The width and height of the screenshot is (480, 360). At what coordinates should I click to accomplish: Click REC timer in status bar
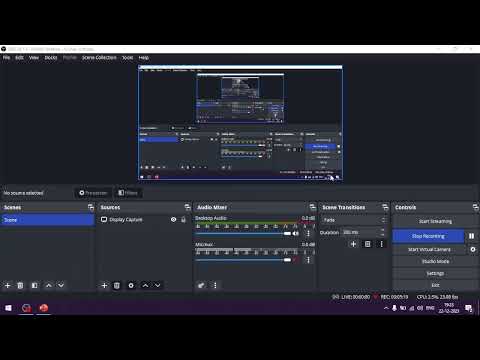point(394,297)
